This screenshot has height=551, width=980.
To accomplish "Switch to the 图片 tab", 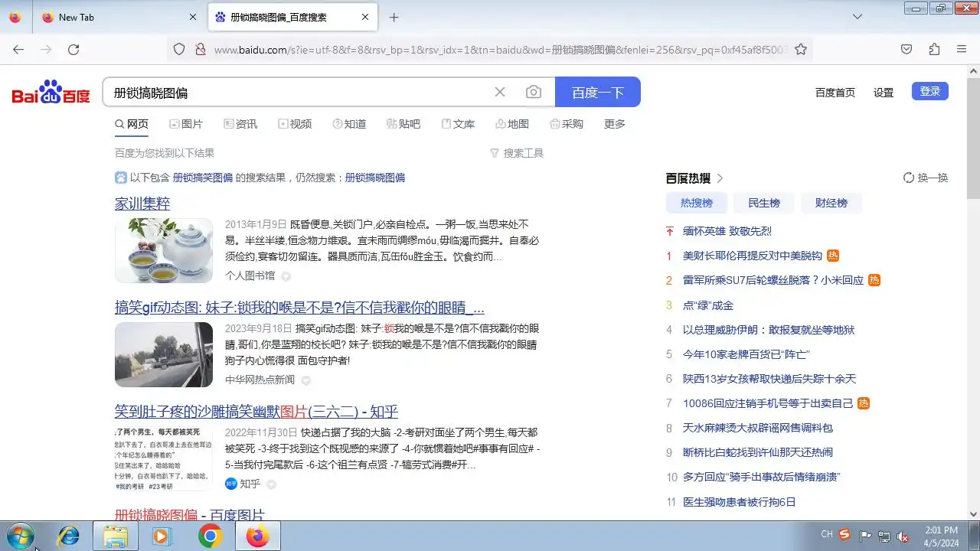I will pyautogui.click(x=186, y=124).
